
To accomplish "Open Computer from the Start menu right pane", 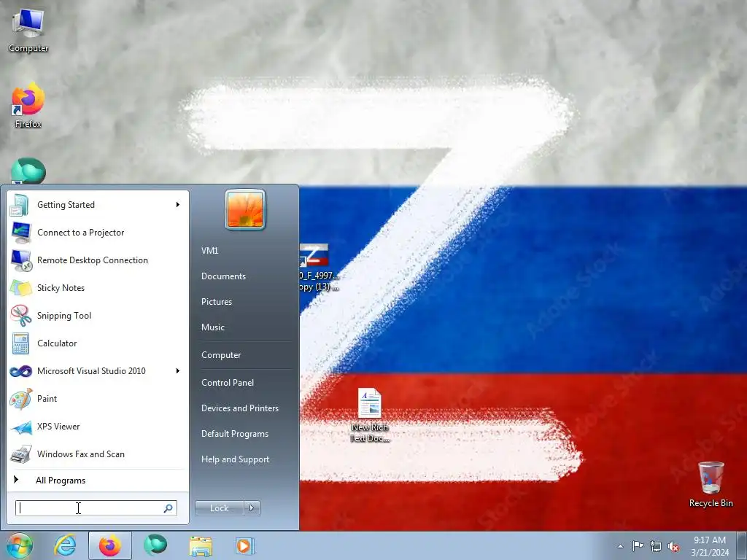I will coord(221,355).
